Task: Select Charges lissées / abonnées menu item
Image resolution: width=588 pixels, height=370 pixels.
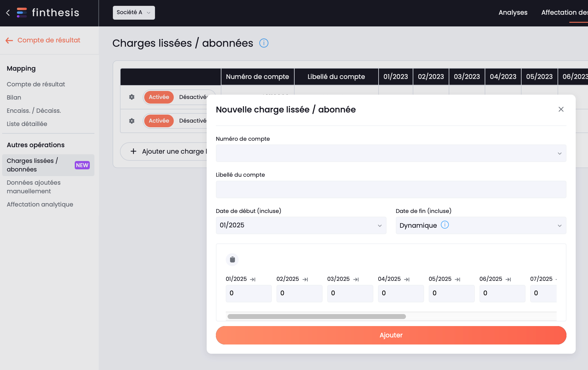Action: [48, 165]
